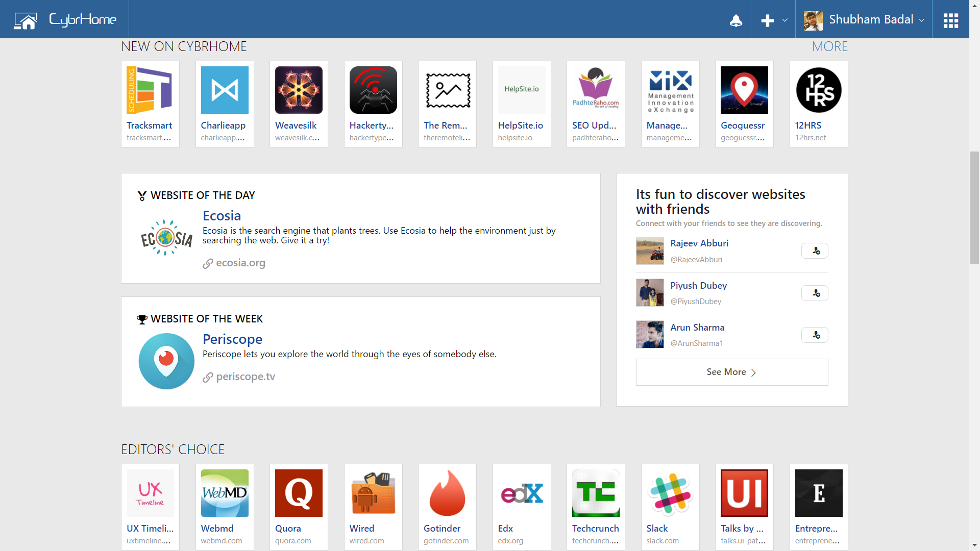Click the 'gotinder.com' text
This screenshot has height=551, width=980.
pyautogui.click(x=446, y=541)
